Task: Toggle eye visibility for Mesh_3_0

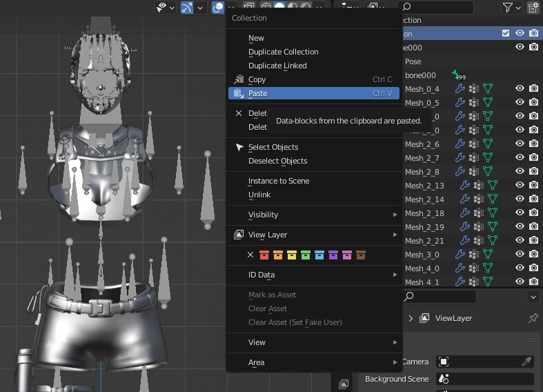Action: tap(520, 254)
